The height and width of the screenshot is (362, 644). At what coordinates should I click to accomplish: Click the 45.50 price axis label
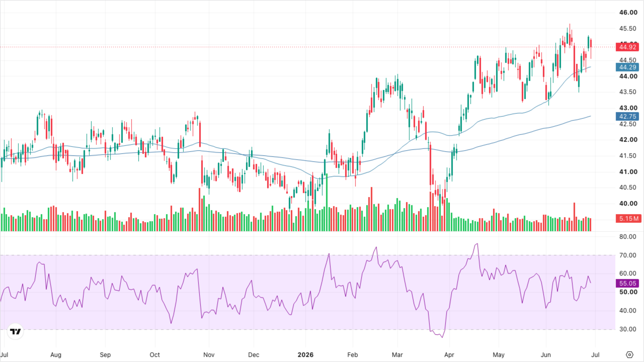(628, 28)
